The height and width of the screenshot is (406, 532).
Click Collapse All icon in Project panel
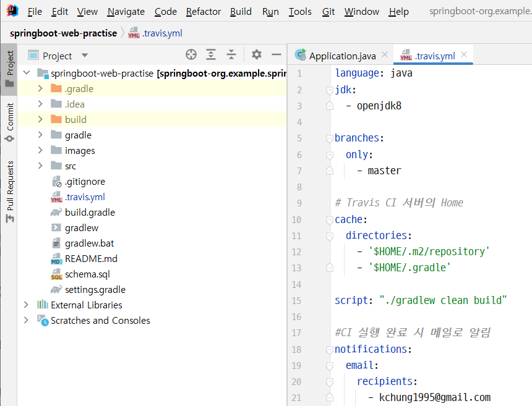click(x=231, y=54)
